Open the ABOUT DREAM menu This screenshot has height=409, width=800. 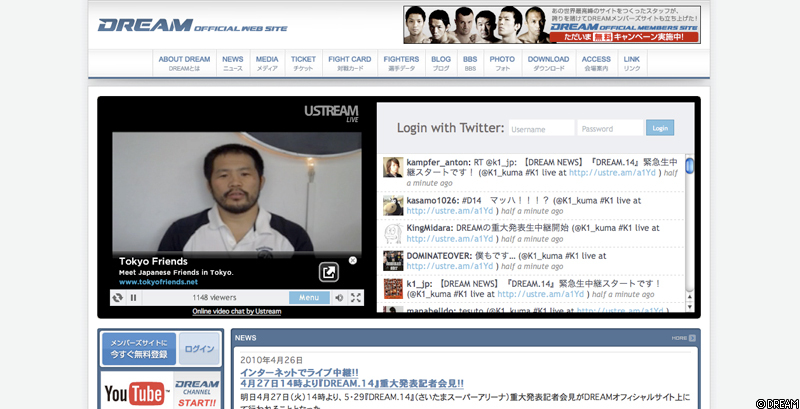184,63
